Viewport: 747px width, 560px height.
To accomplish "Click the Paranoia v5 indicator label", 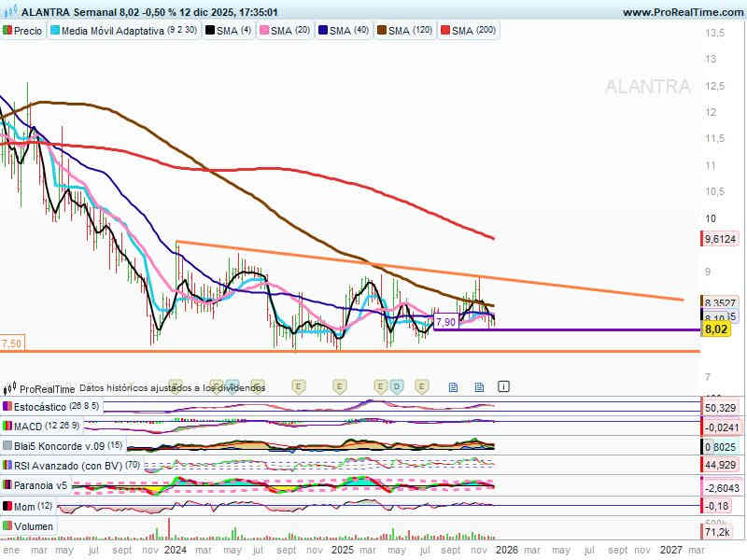I will pos(40,485).
